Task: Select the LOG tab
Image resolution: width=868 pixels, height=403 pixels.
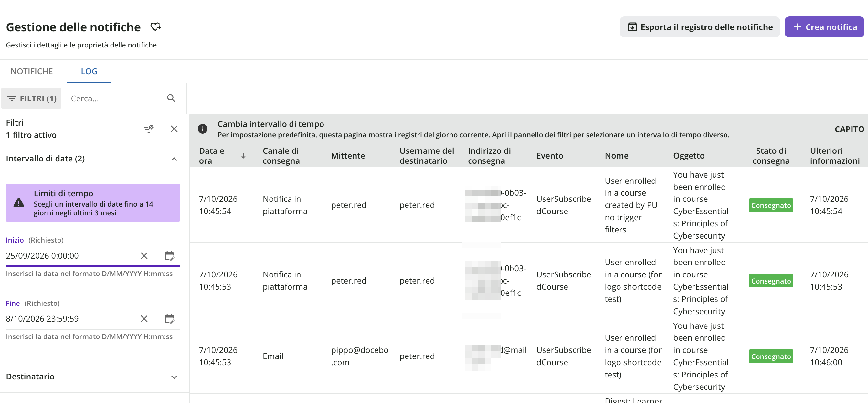Action: [89, 71]
